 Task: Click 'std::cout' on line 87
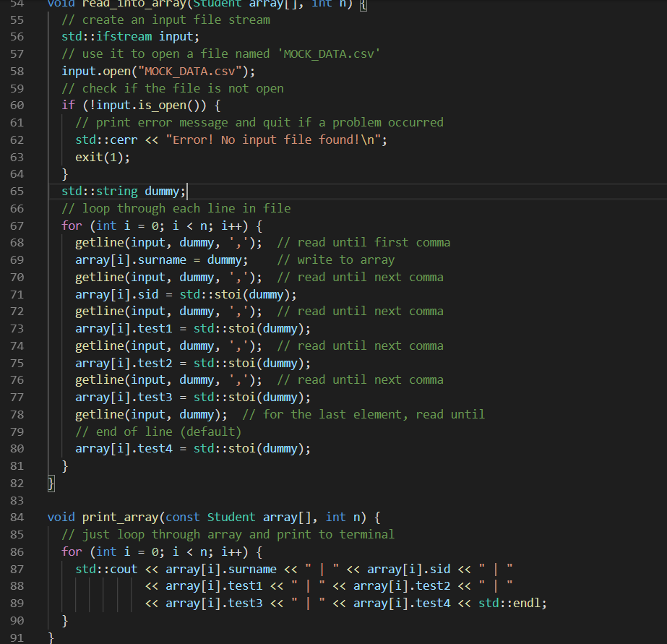click(106, 569)
